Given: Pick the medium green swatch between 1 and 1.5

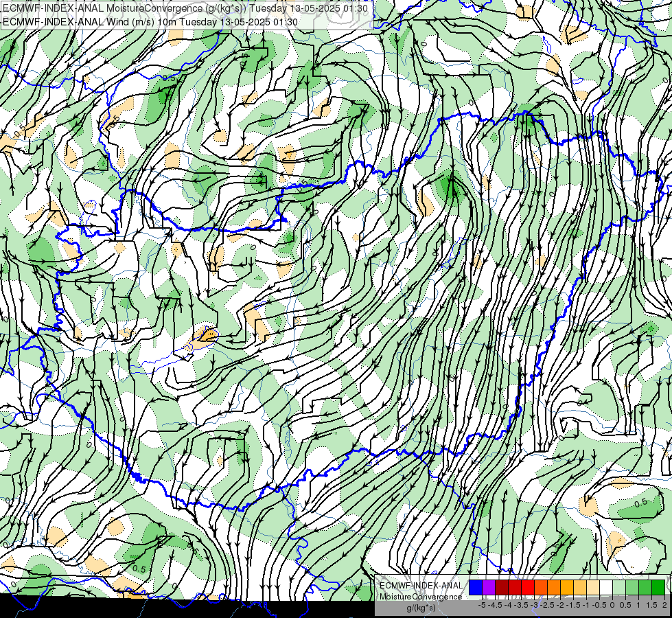Looking at the screenshot, I should 645,587.
